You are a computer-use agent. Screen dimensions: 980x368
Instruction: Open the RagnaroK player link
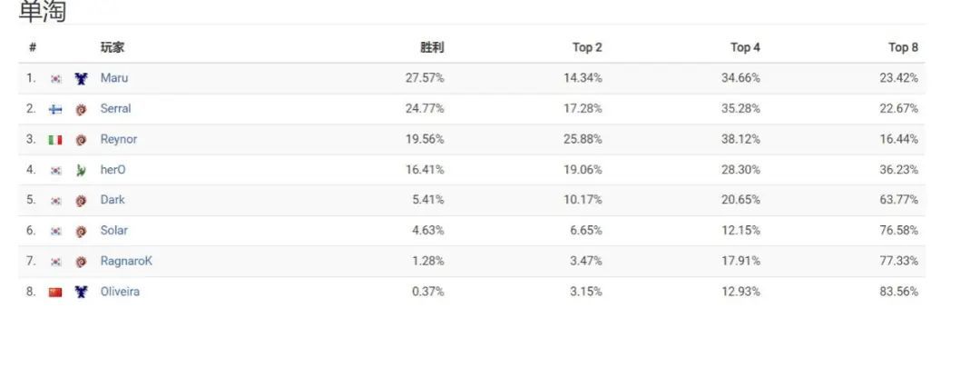coord(125,261)
